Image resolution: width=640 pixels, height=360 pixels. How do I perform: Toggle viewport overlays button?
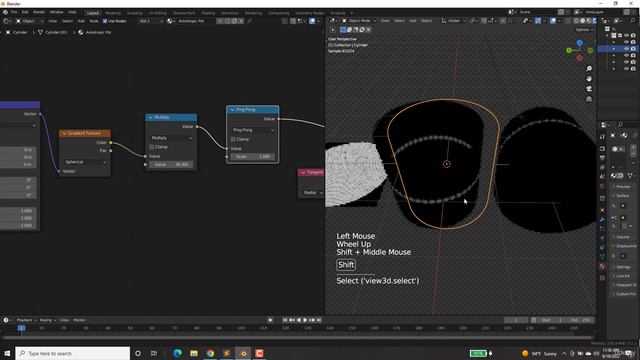553,20
